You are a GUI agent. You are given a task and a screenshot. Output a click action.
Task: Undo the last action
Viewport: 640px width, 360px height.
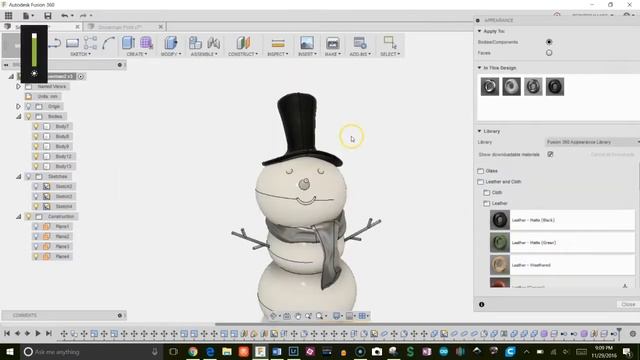[65, 16]
